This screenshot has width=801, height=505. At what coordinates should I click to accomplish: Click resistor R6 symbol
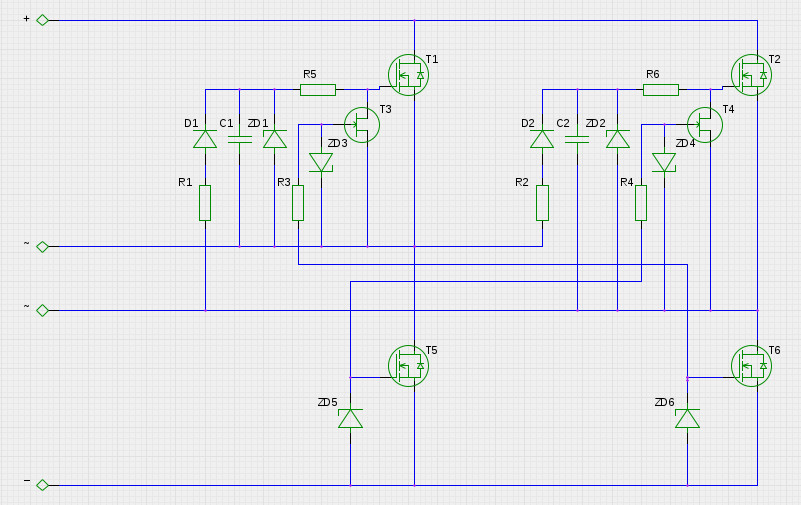(661, 90)
